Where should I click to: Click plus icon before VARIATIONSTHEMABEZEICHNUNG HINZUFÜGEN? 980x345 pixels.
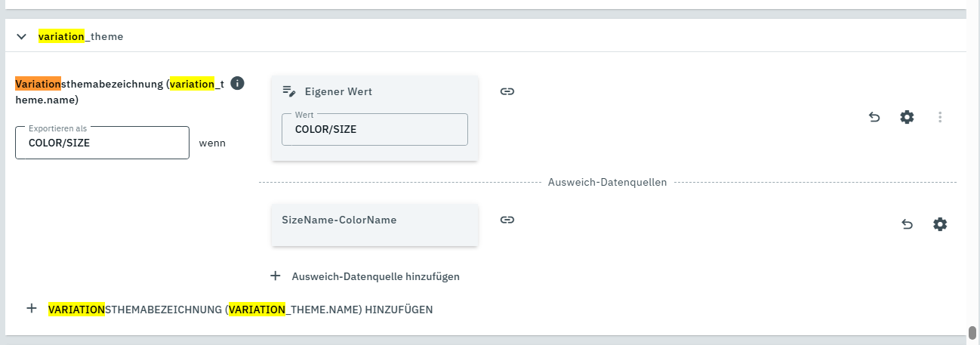click(x=32, y=309)
